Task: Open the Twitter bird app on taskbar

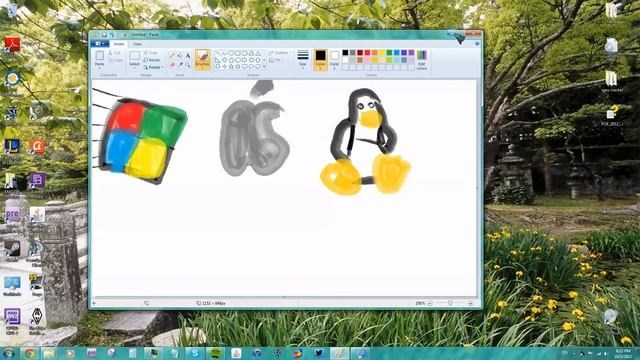Action: click(x=319, y=353)
